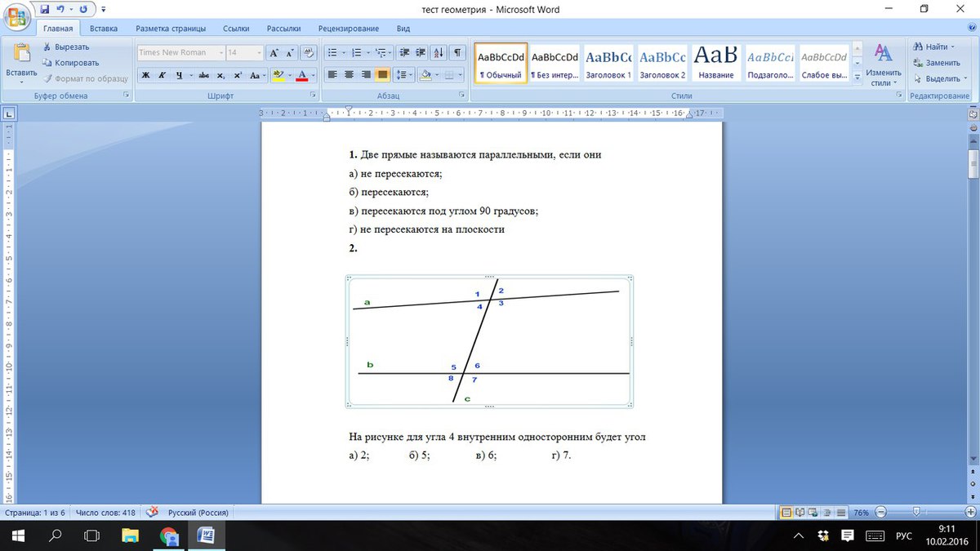This screenshot has height=551, width=980.
Task: Grow the font size
Action: [x=274, y=52]
